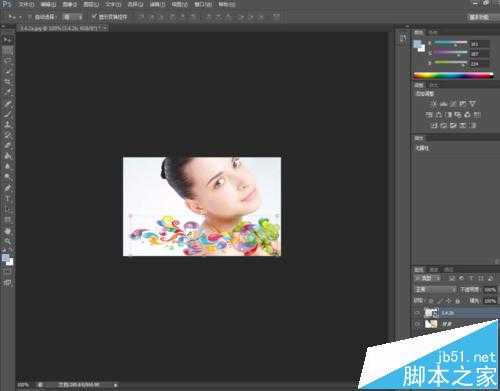Toggle Auto-Select checkbox in options bar
This screenshot has height=391, width=500.
(31, 17)
